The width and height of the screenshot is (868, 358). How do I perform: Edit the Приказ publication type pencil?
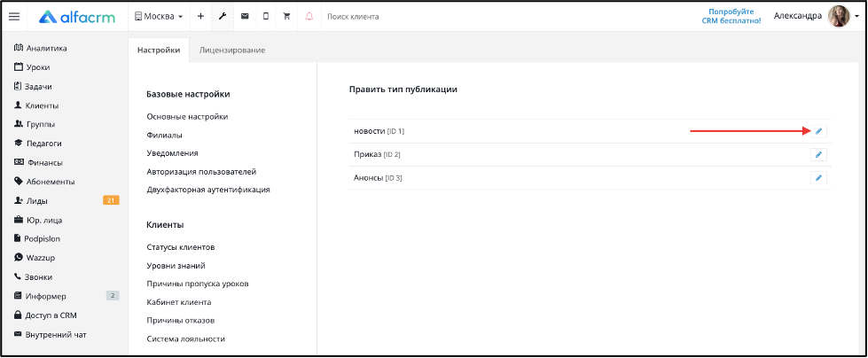[x=818, y=154]
